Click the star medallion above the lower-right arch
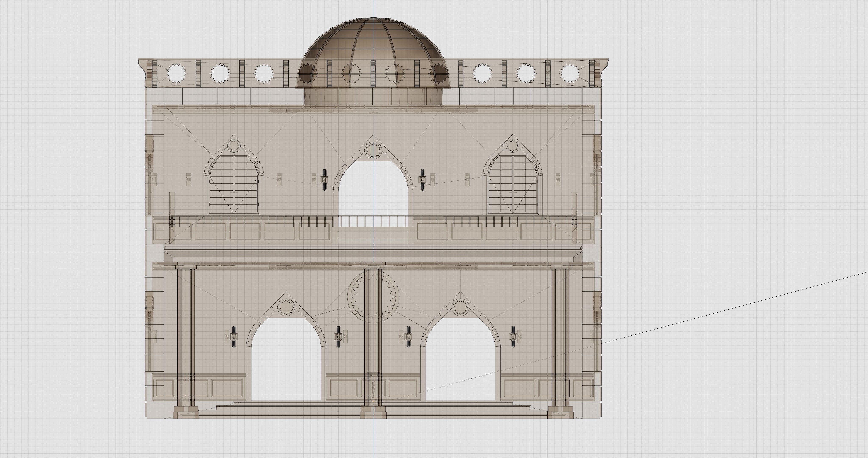 460,307
